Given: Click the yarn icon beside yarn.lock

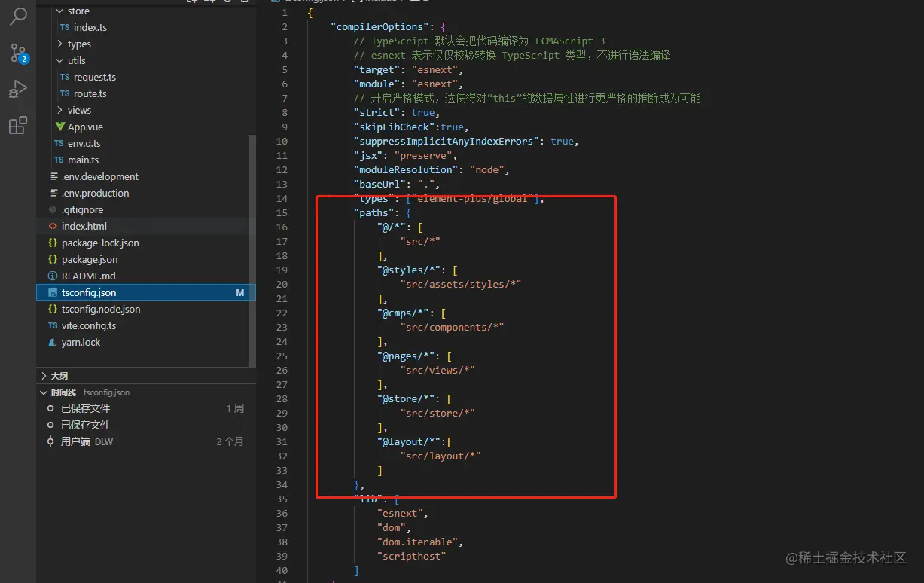Looking at the screenshot, I should click(53, 342).
